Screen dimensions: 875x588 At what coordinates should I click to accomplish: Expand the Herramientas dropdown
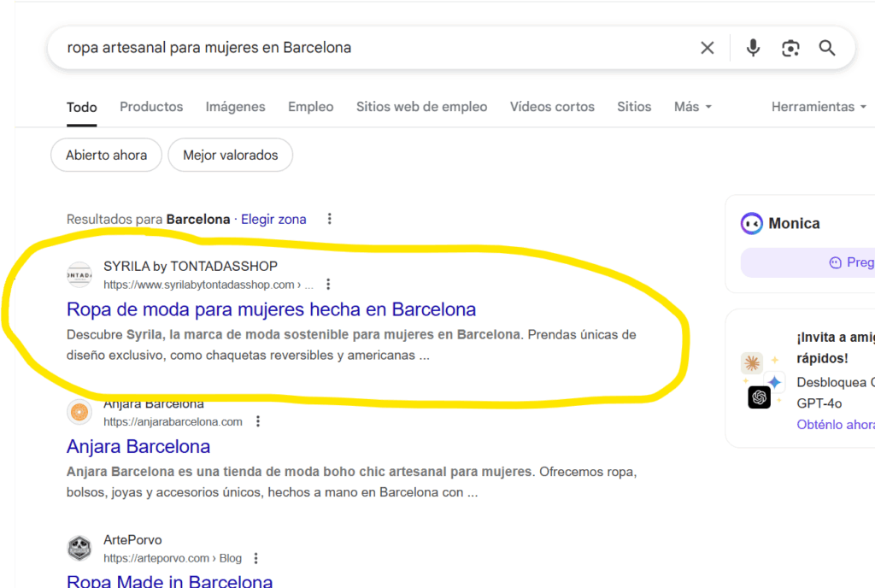point(819,107)
